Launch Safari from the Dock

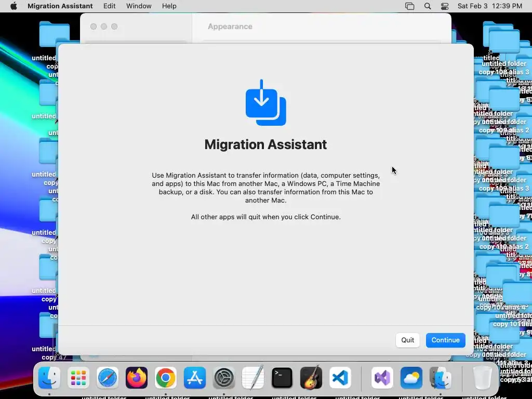click(x=108, y=377)
